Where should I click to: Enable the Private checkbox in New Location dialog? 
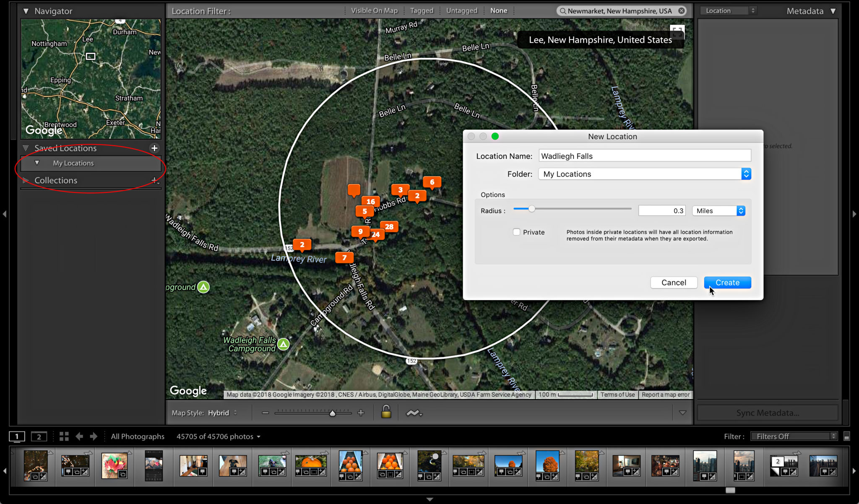(x=516, y=231)
